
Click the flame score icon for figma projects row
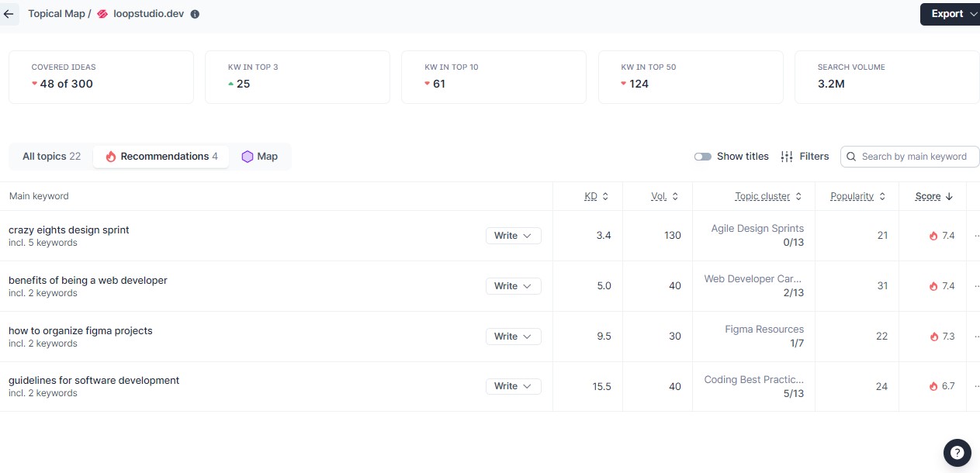tap(933, 337)
